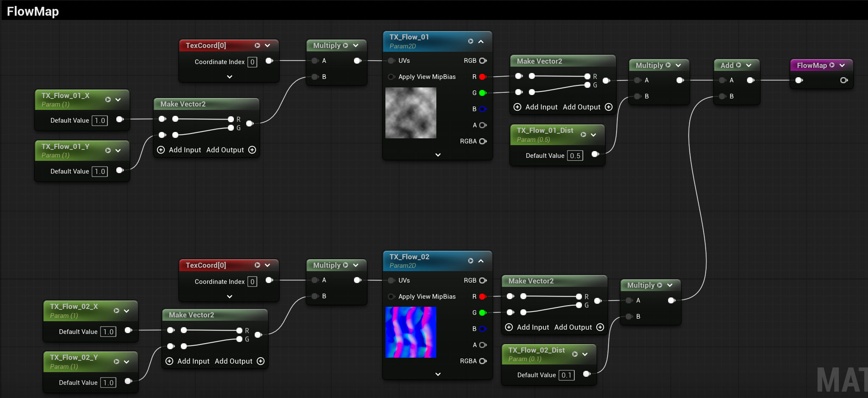868x398 pixels.
Task: Click the preview toggle icon on TX_Flow_01 header
Action: [471, 41]
